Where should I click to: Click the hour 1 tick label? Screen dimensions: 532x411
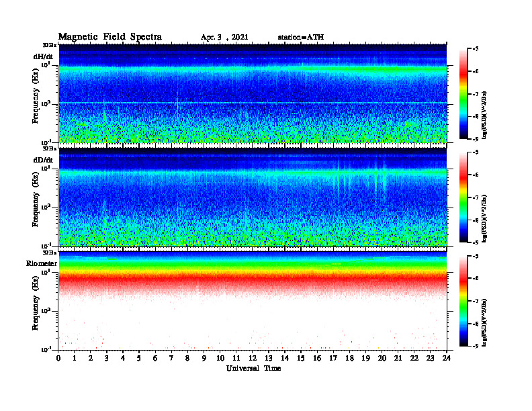pos(75,359)
